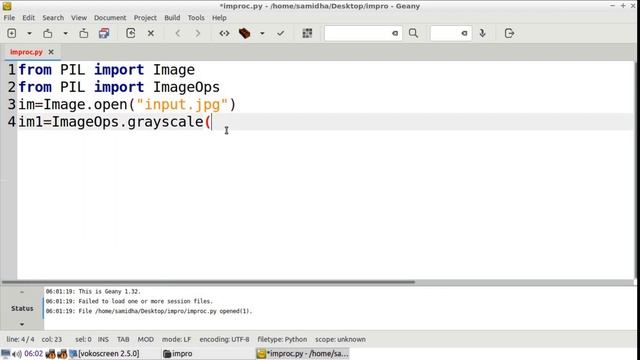Click the improc.py Geany taskbar button

pyautogui.click(x=303, y=354)
